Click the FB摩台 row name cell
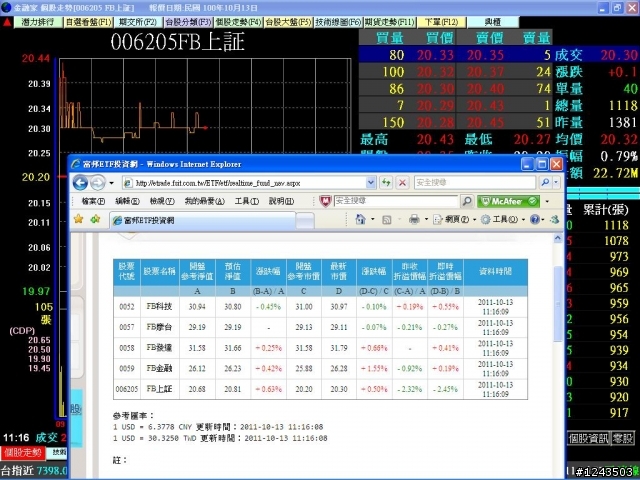This screenshot has width=640, height=480. (159, 327)
